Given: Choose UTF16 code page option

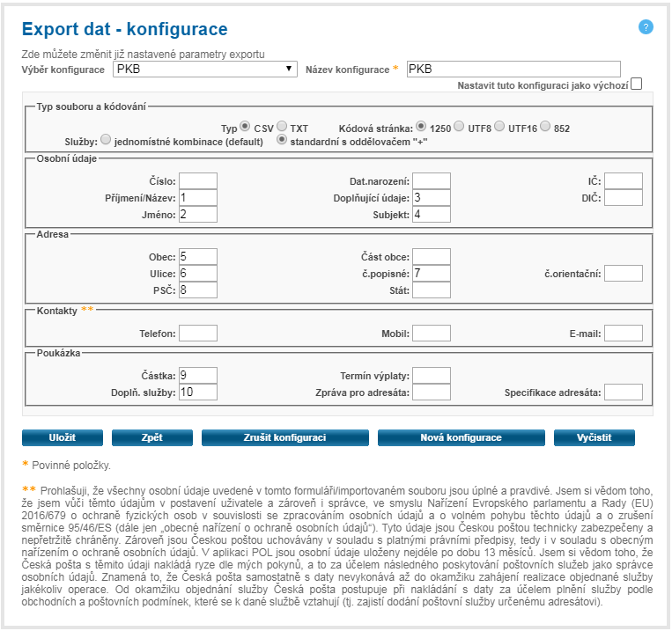Looking at the screenshot, I should pos(500,127).
